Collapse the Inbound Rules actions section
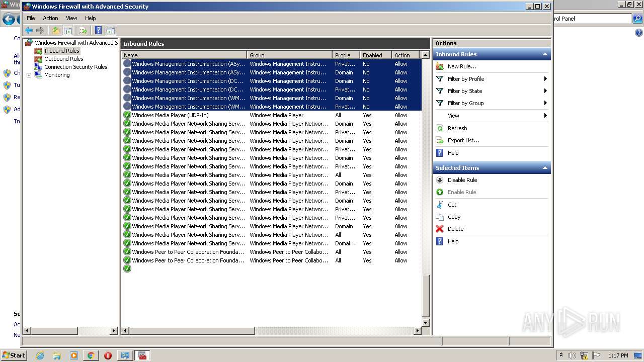The width and height of the screenshot is (644, 362). [545, 54]
